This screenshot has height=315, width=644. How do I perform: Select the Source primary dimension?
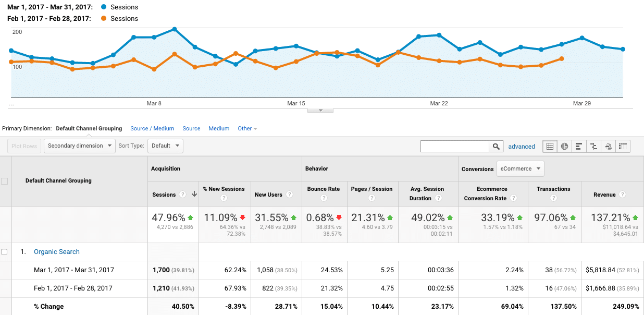pos(191,128)
